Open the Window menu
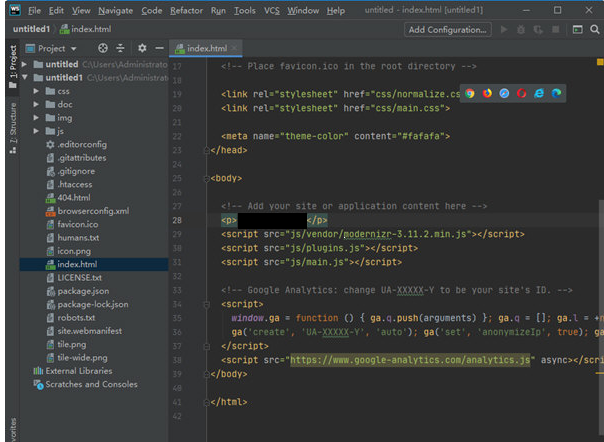 tap(303, 10)
